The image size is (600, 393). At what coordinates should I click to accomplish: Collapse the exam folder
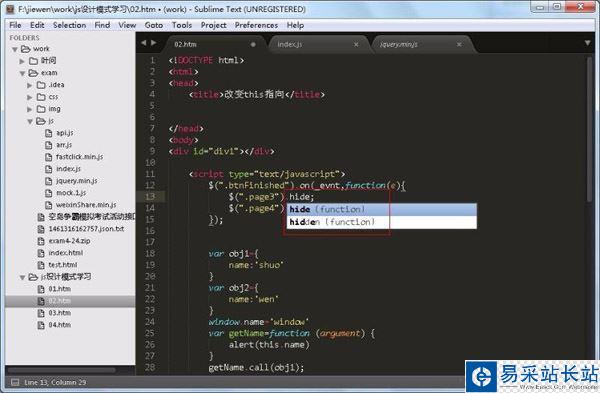22,73
